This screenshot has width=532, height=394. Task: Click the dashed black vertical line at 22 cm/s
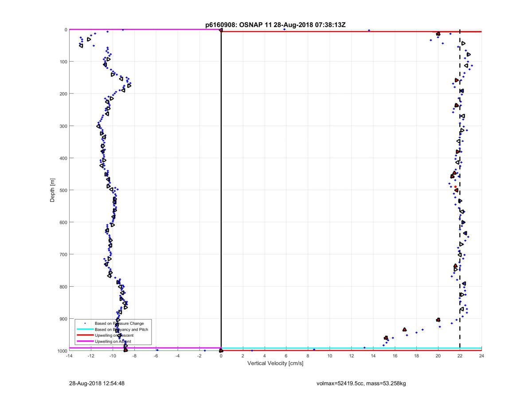[460, 191]
